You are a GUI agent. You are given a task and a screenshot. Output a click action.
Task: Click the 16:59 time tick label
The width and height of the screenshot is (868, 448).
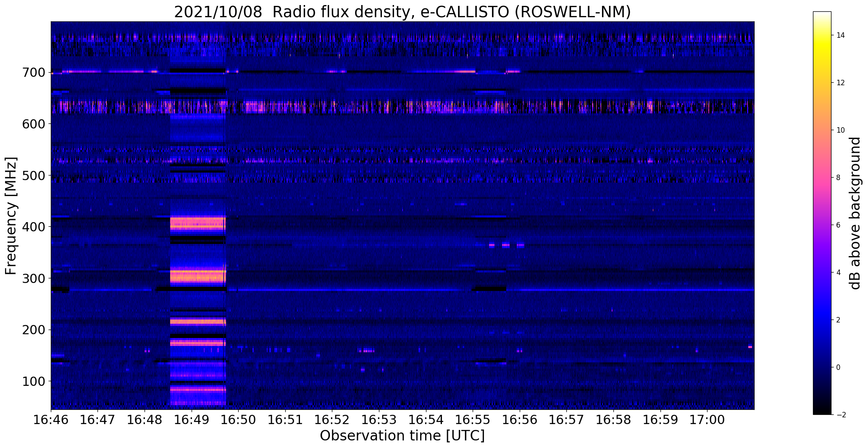[660, 420]
